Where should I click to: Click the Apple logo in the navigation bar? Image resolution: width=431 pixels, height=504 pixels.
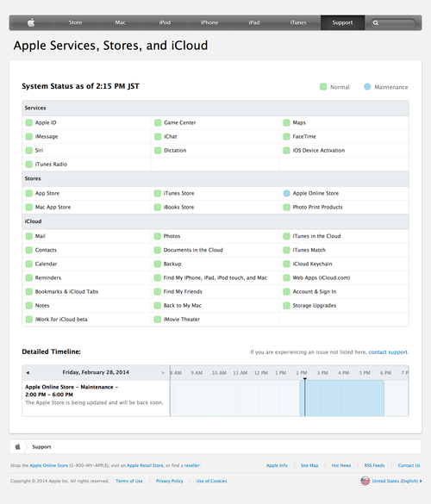pyautogui.click(x=31, y=22)
